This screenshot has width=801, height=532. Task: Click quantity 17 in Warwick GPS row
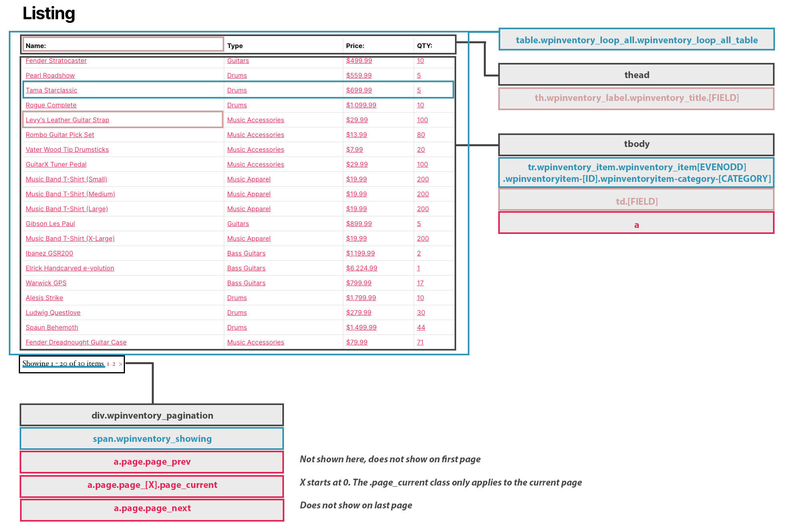coord(420,283)
